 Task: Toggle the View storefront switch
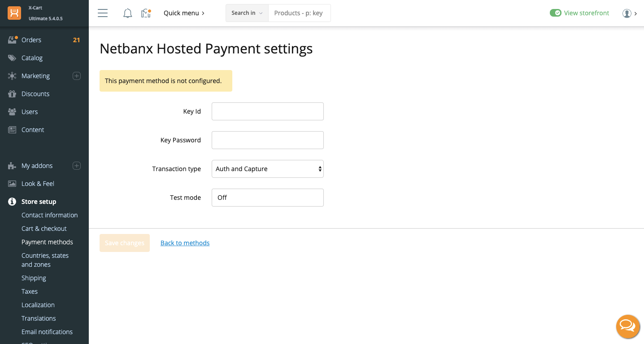click(x=555, y=13)
